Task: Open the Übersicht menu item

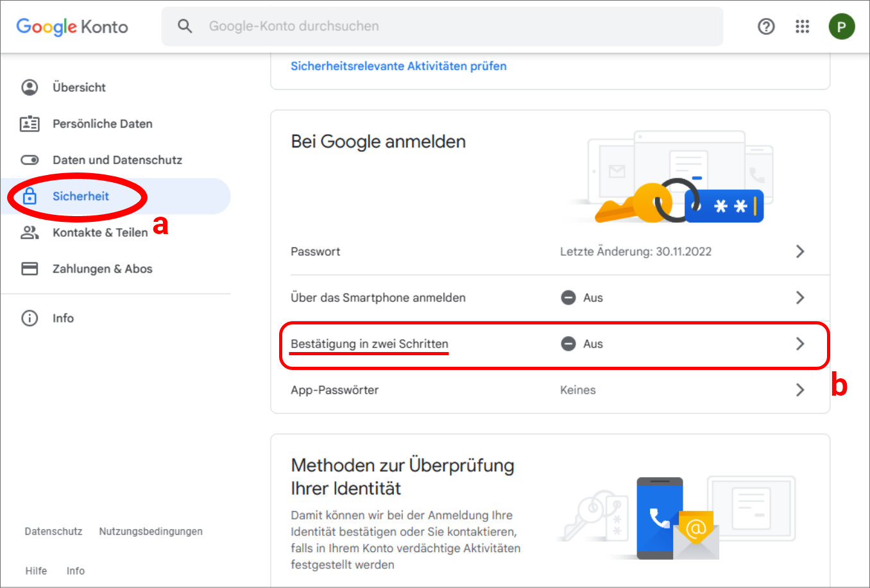Action: [x=115, y=87]
